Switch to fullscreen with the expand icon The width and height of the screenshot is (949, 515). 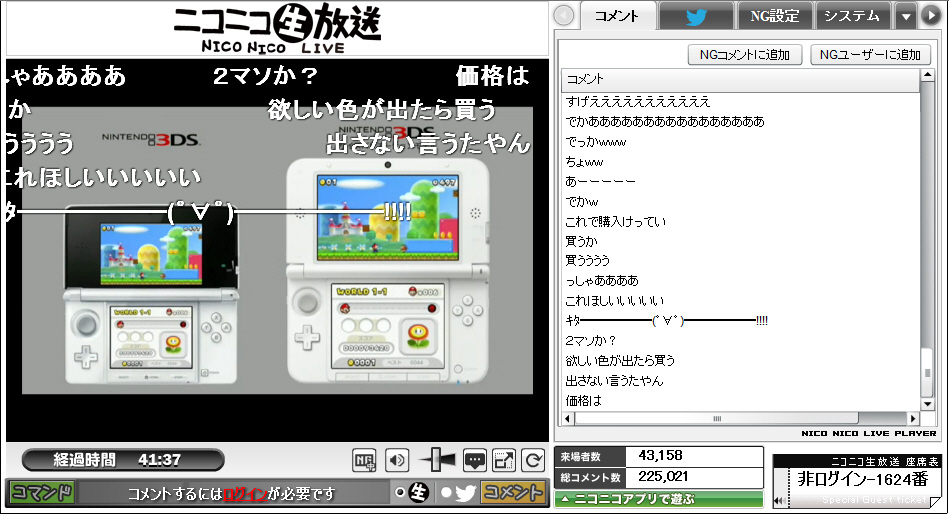[504, 461]
